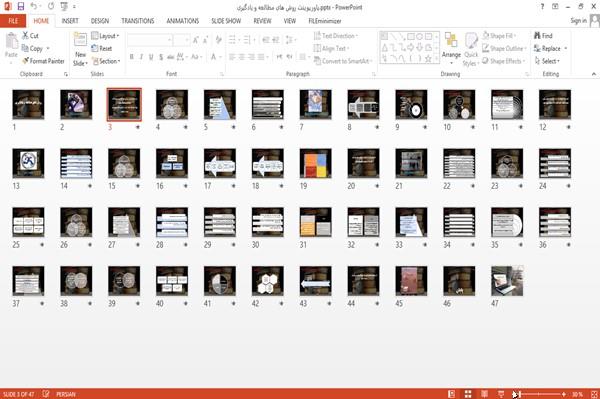Select slide 19 thumbnail
Viewport: 600px width, 399px height.
click(x=315, y=163)
